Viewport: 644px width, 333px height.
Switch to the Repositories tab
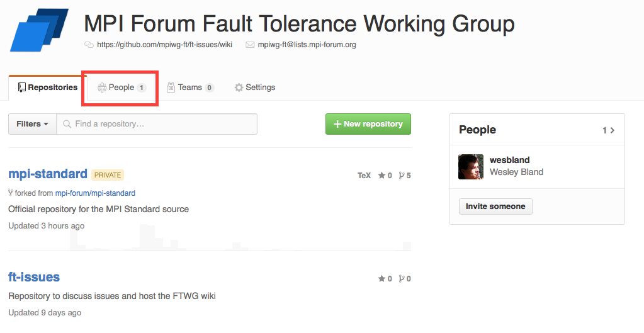click(x=48, y=87)
